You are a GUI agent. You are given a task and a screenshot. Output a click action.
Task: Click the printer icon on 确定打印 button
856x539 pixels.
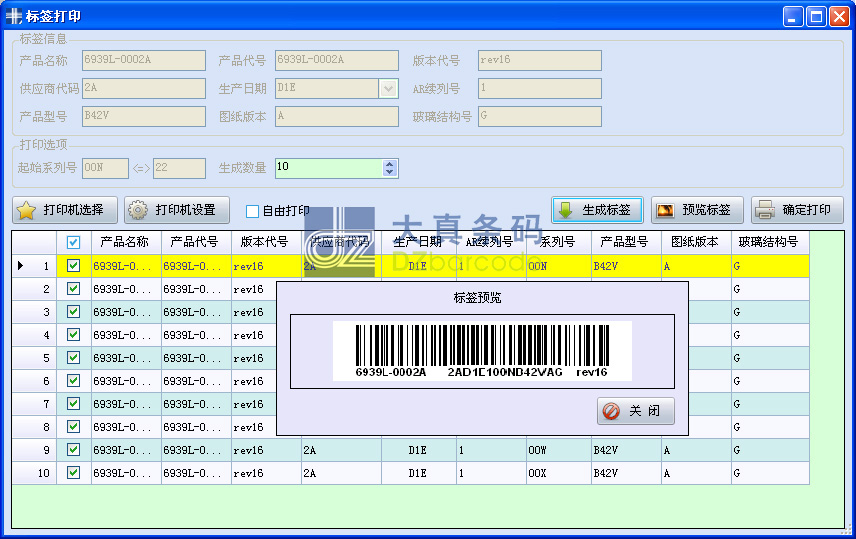(x=765, y=210)
